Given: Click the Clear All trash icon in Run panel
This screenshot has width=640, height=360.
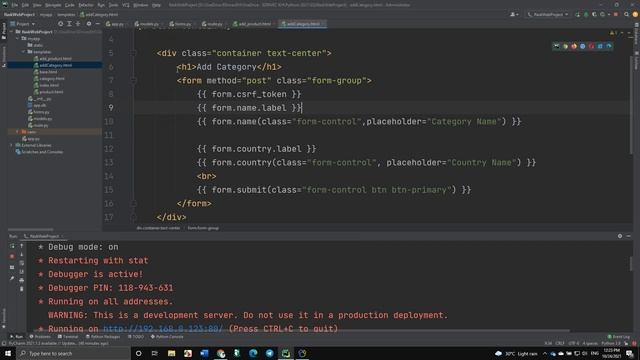Looking at the screenshot, I should point(22,289).
